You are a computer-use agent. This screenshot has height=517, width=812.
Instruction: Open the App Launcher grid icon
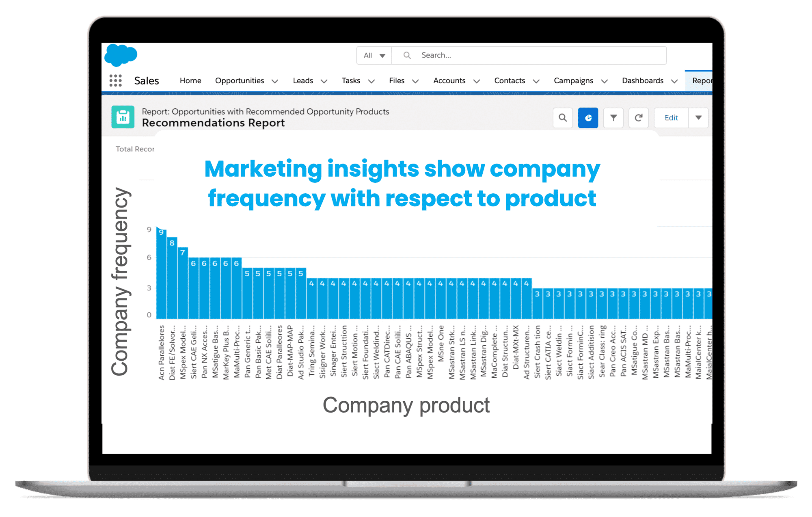click(x=116, y=80)
